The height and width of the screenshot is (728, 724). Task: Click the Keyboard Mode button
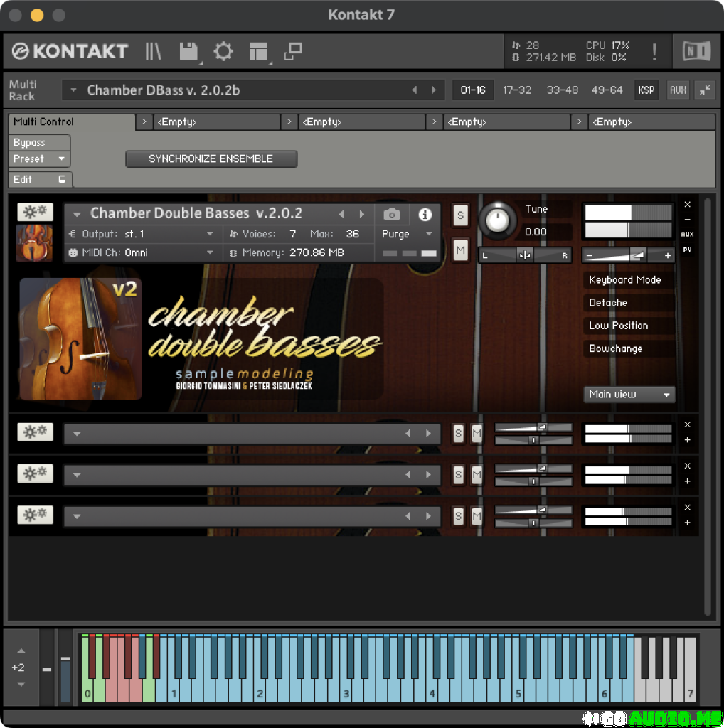coord(627,279)
